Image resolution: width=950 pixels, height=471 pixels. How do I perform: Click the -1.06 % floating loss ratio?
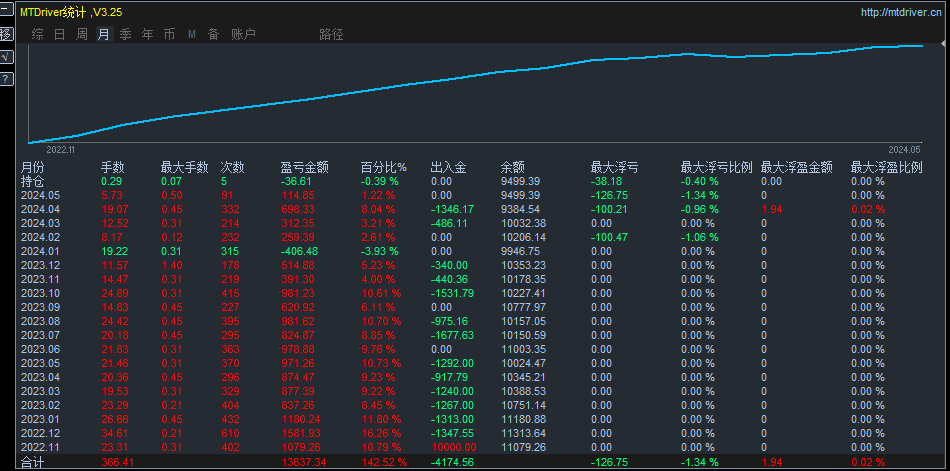[x=700, y=237]
